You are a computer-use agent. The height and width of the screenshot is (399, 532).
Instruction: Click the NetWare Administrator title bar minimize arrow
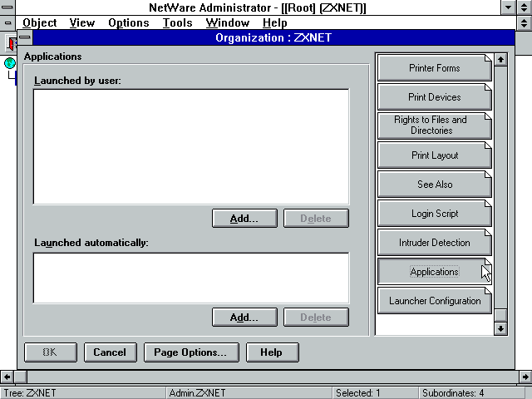508,7
